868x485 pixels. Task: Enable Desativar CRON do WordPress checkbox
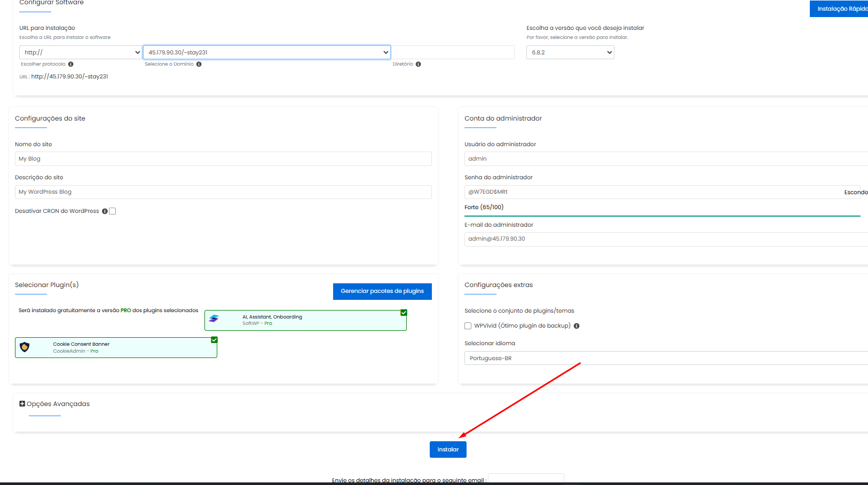113,211
